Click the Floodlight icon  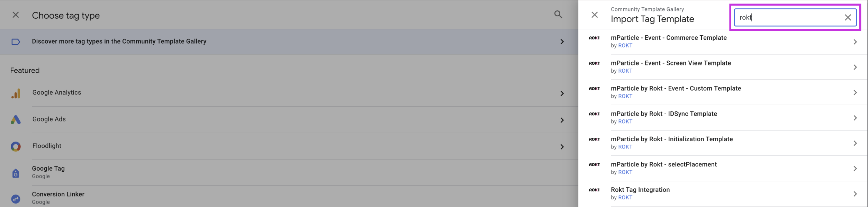click(16, 146)
